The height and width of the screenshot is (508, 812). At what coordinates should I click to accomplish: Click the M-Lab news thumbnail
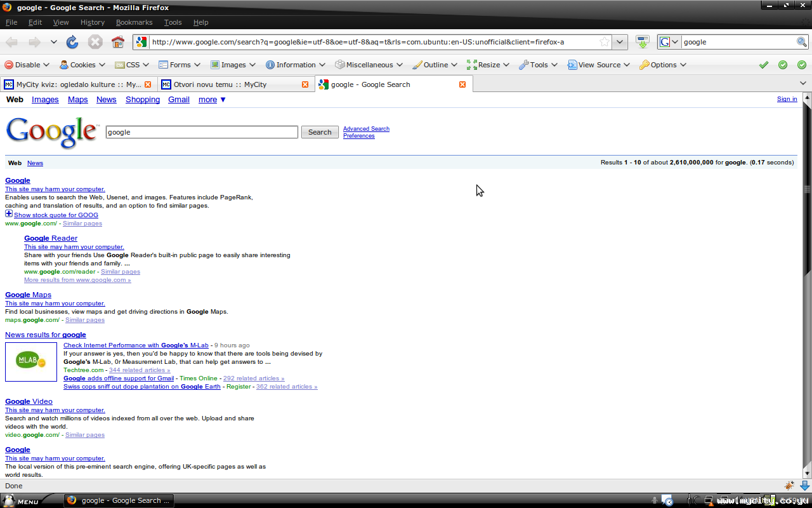[x=31, y=362]
